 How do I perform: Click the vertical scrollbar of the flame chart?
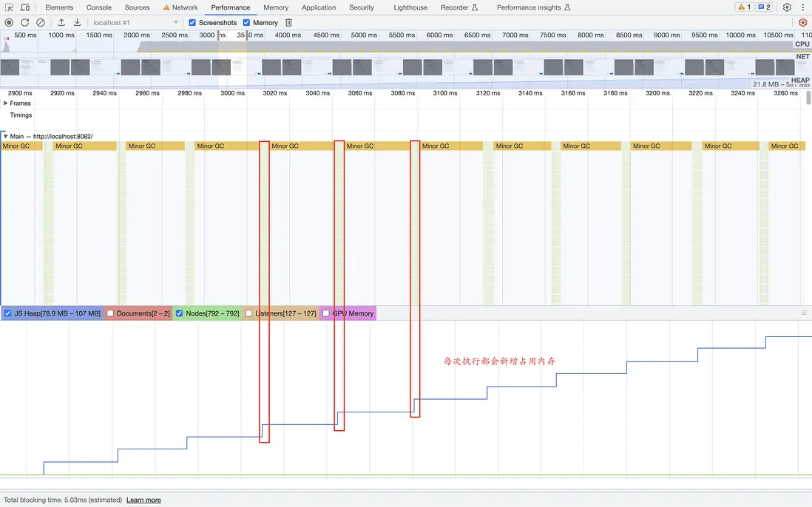(808, 98)
